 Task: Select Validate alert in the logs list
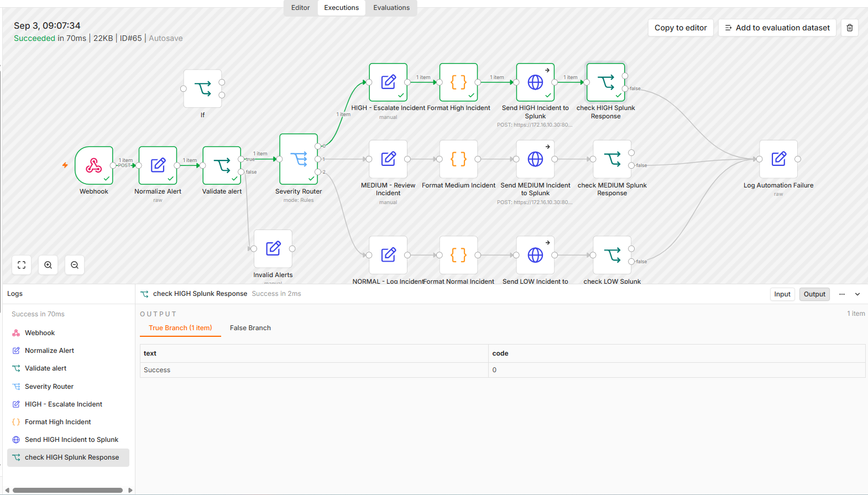click(x=68, y=368)
